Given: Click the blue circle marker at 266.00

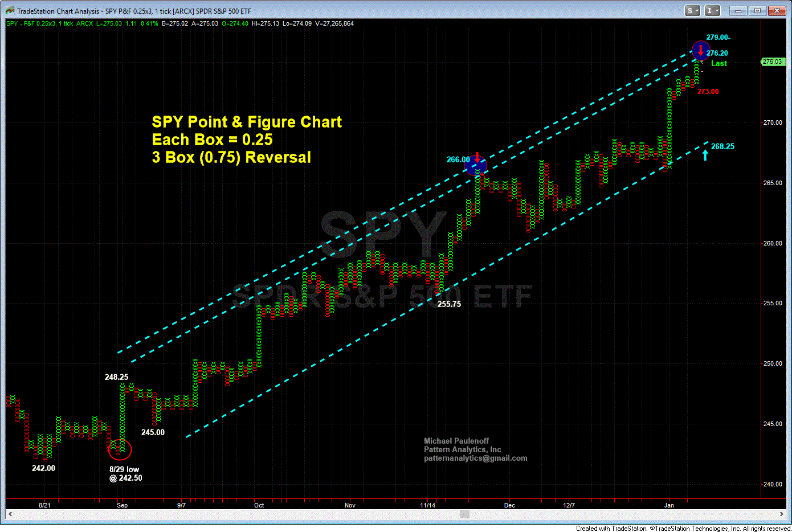Looking at the screenshot, I should pyautogui.click(x=476, y=166).
